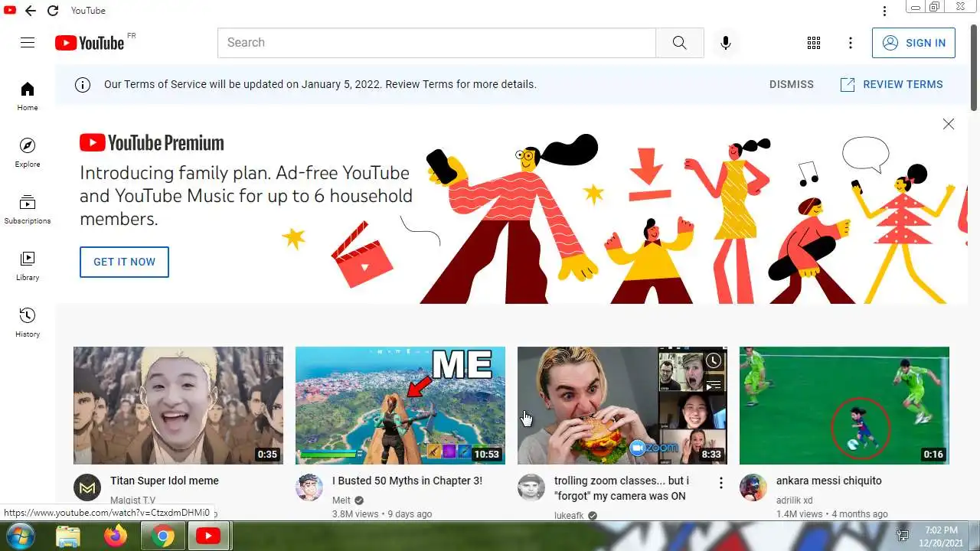The width and height of the screenshot is (980, 551).
Task: Click channel name 'Melt'
Action: [x=341, y=500]
